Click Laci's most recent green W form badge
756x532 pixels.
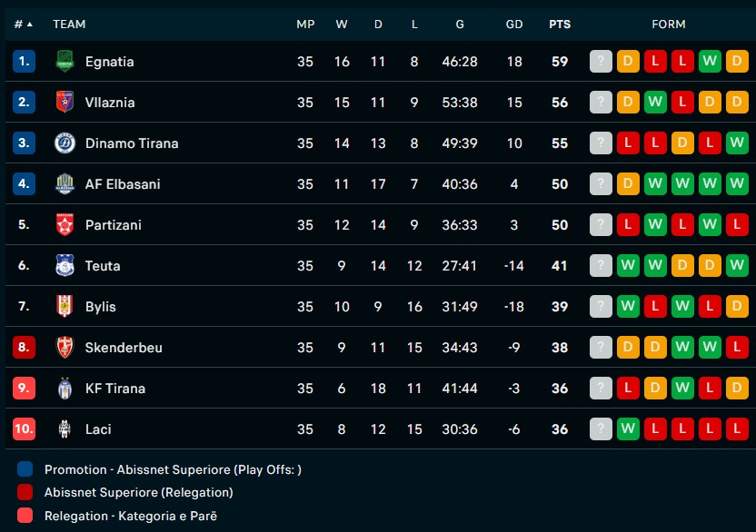point(628,429)
